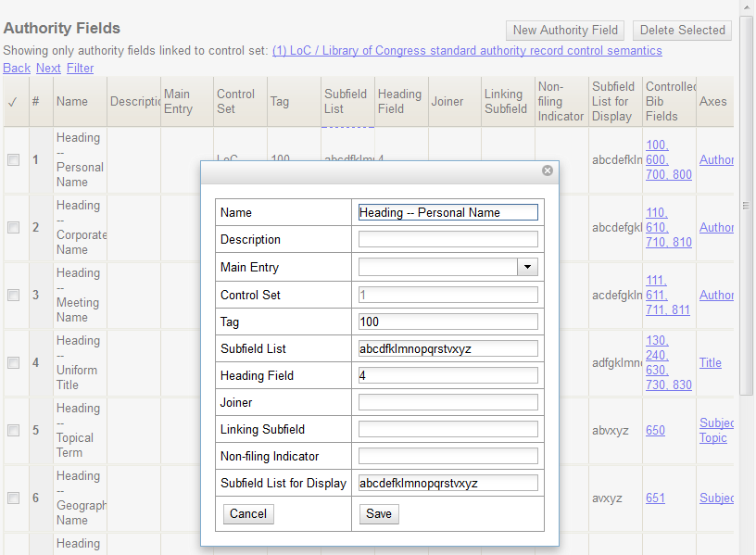
Task: Click the Next link
Action: point(49,68)
